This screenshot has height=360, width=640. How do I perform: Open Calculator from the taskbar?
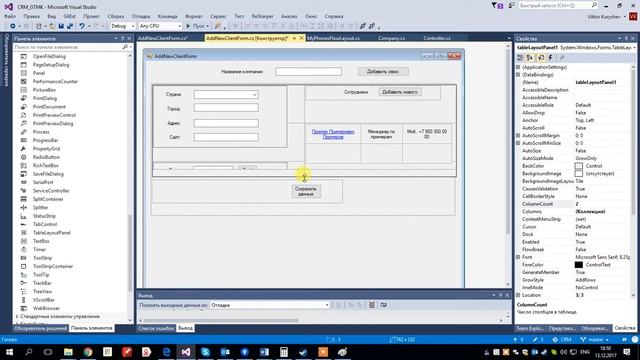click(x=284, y=352)
